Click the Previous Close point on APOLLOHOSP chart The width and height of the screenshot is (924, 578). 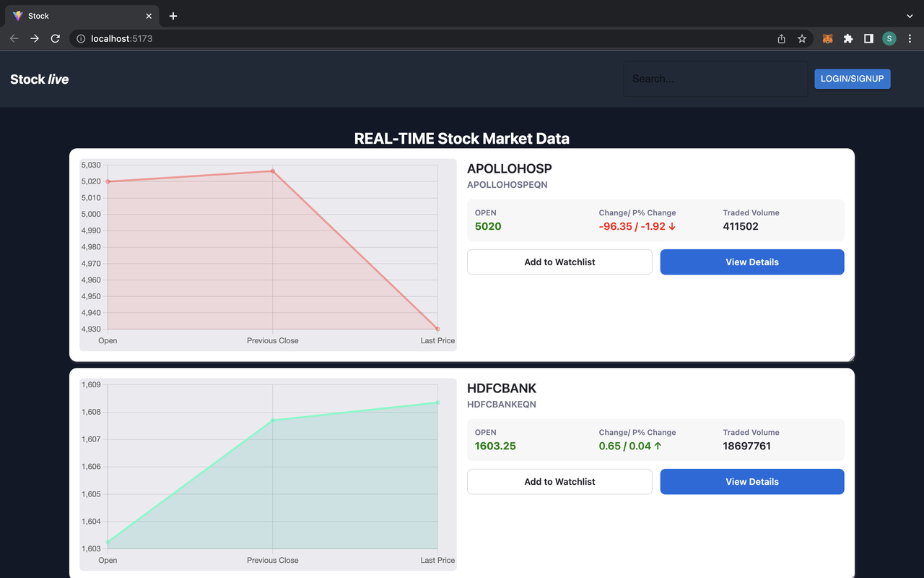[x=273, y=171]
